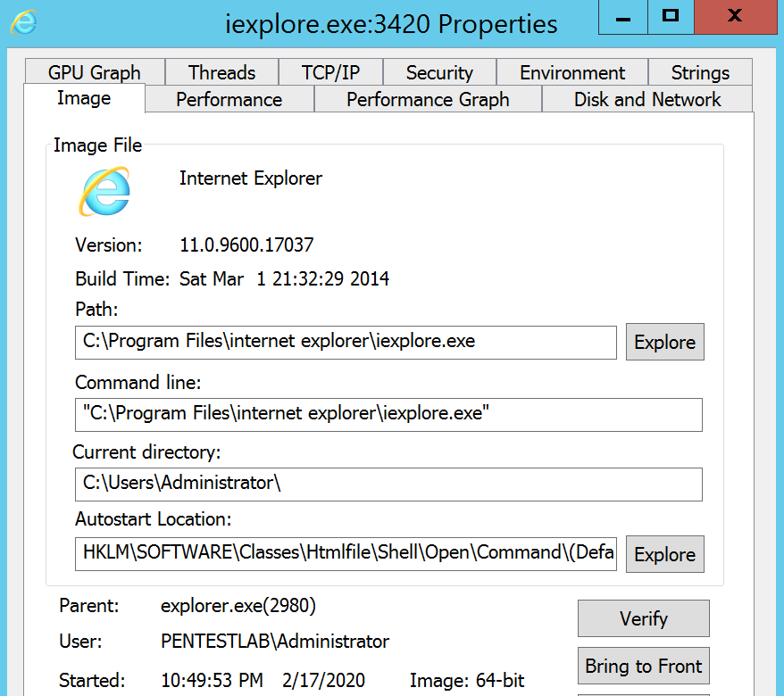Click the large Internet Explorer image icon
784x696 pixels.
pyautogui.click(x=104, y=191)
